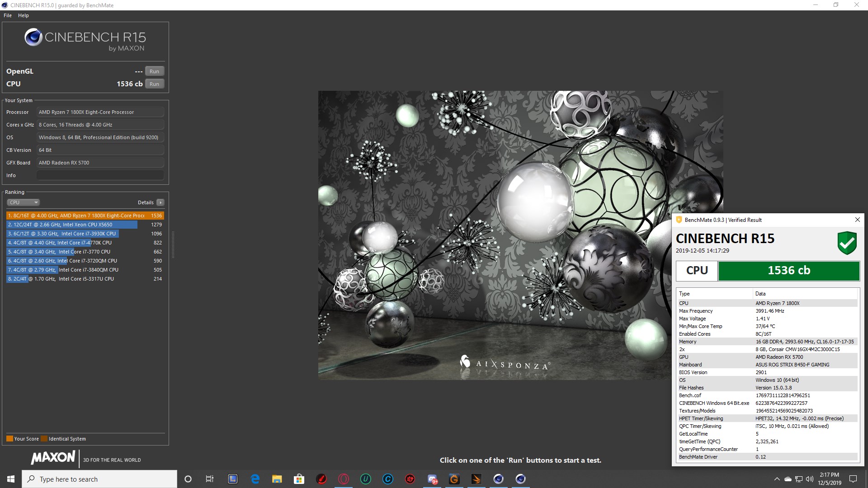Open the red gear app taskbar icon

pyautogui.click(x=410, y=479)
